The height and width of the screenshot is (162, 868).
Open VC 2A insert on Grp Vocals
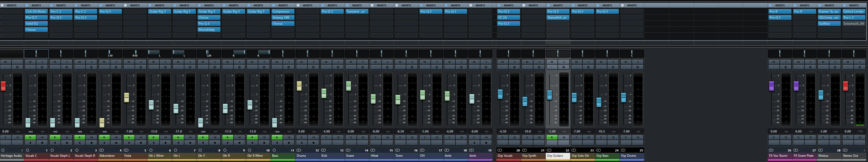[509, 18]
